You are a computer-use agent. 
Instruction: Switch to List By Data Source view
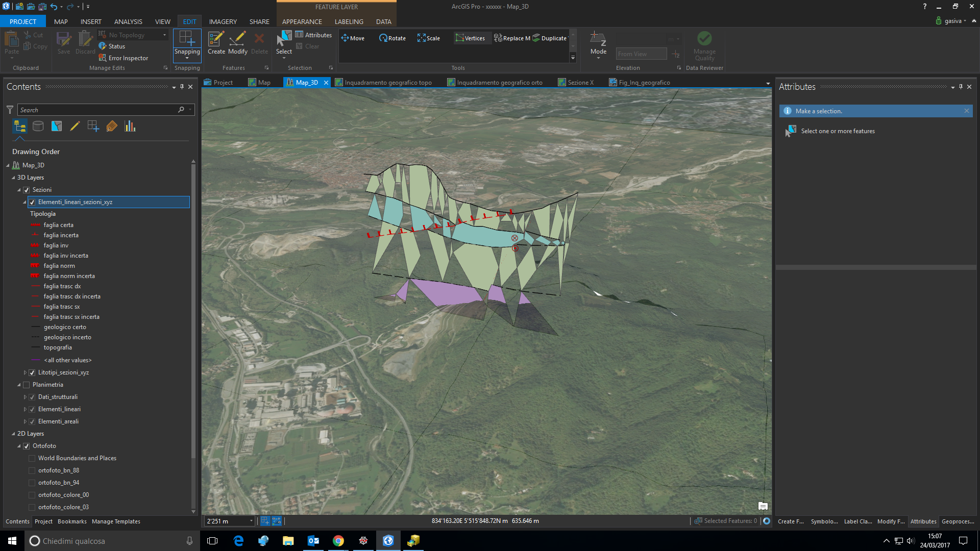(x=38, y=126)
